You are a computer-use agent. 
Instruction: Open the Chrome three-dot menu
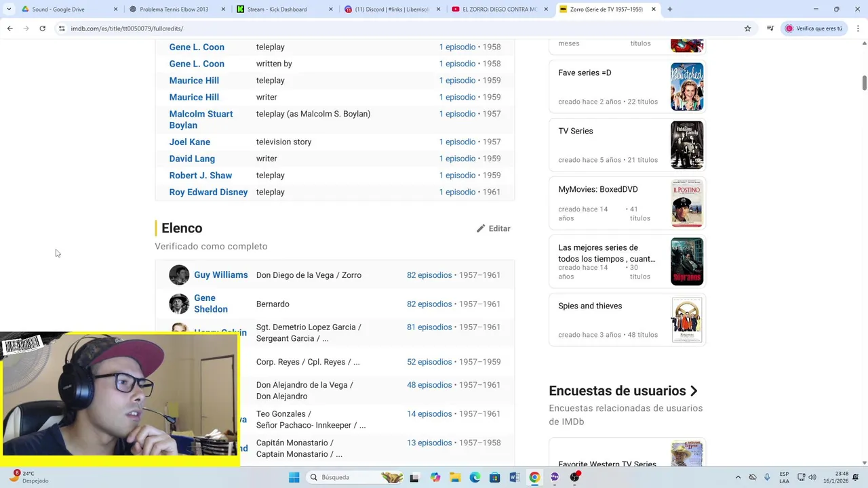(x=859, y=28)
